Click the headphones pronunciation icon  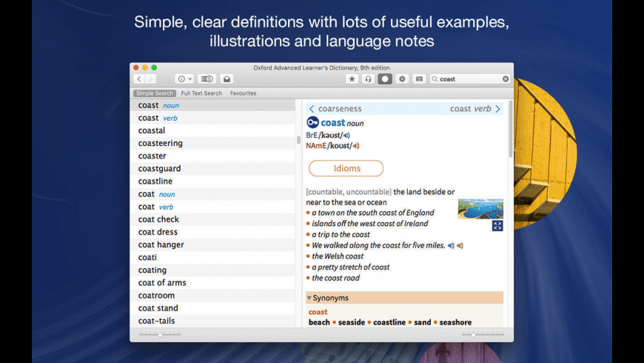tap(368, 79)
